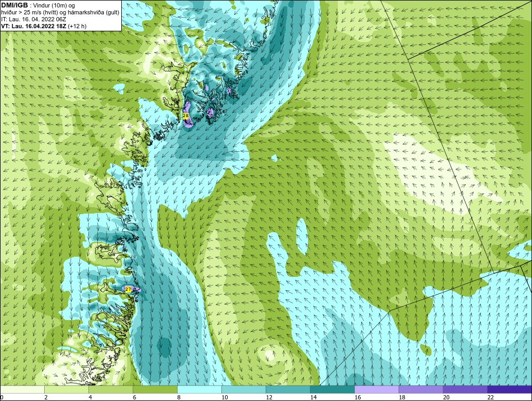Click the initial time 'IT: Lau. 16. 04. 2022 06Z'
This screenshot has width=532, height=401.
34,19
